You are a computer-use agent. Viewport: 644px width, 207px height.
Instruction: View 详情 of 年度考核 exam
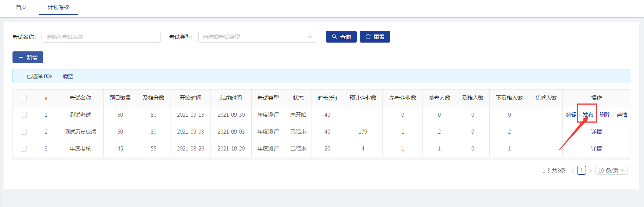[x=596, y=149]
